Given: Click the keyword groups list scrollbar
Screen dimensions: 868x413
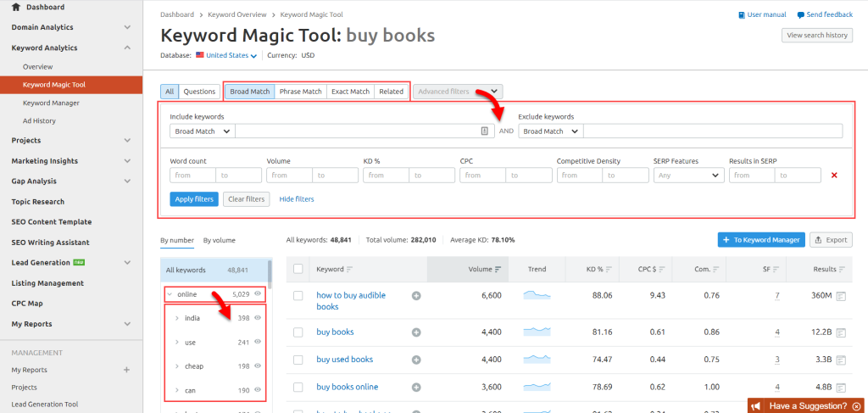Looking at the screenshot, I should pyautogui.click(x=270, y=276).
